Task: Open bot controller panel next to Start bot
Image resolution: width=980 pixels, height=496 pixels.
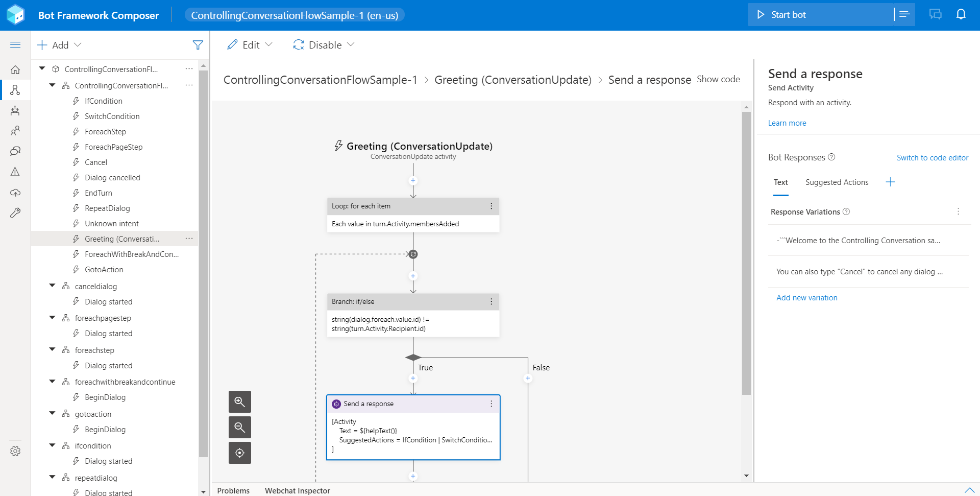Action: tap(904, 14)
